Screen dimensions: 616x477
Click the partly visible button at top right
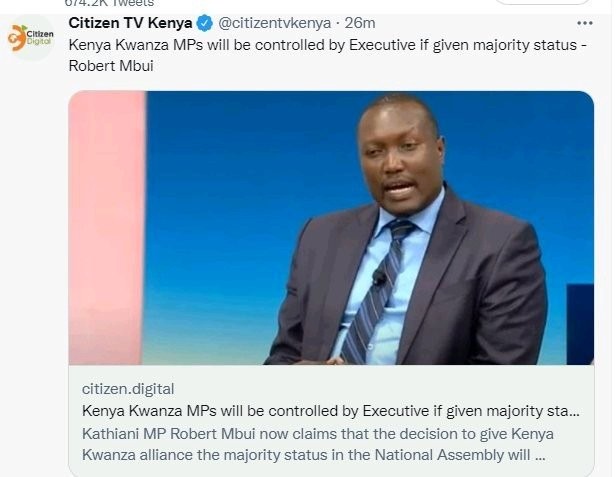click(542, 2)
